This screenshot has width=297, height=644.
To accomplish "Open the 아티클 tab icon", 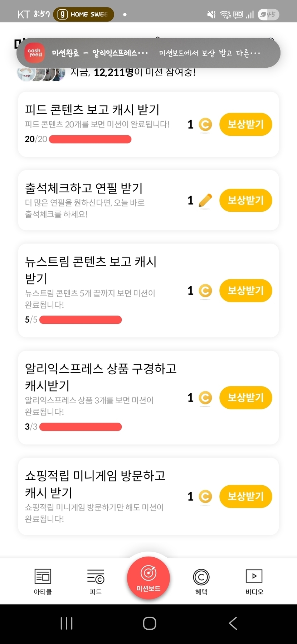I will [x=43, y=581].
